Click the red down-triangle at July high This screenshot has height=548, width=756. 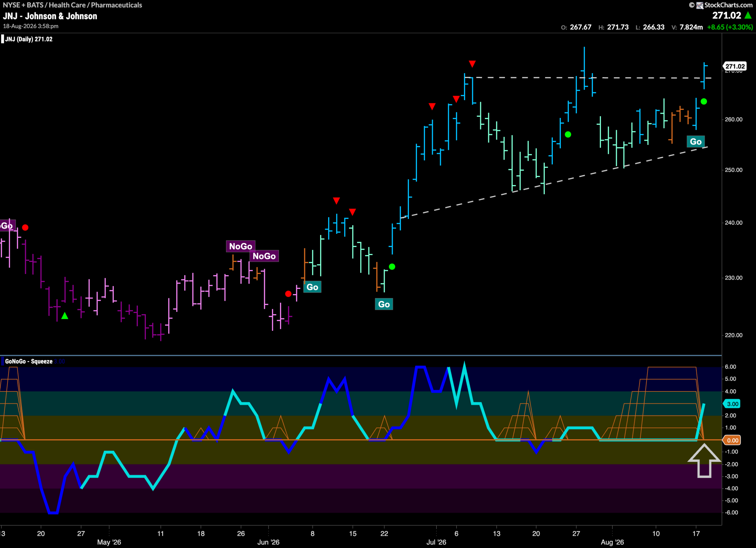472,63
